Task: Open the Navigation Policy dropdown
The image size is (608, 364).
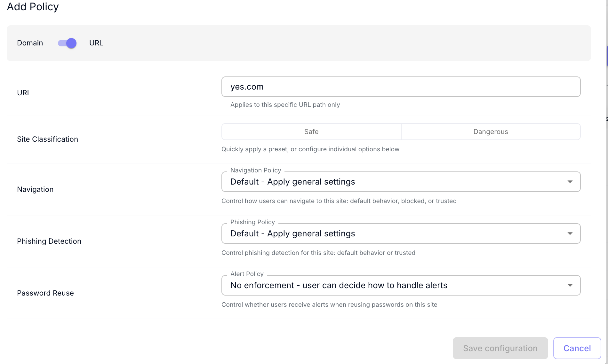Action: [401, 182]
